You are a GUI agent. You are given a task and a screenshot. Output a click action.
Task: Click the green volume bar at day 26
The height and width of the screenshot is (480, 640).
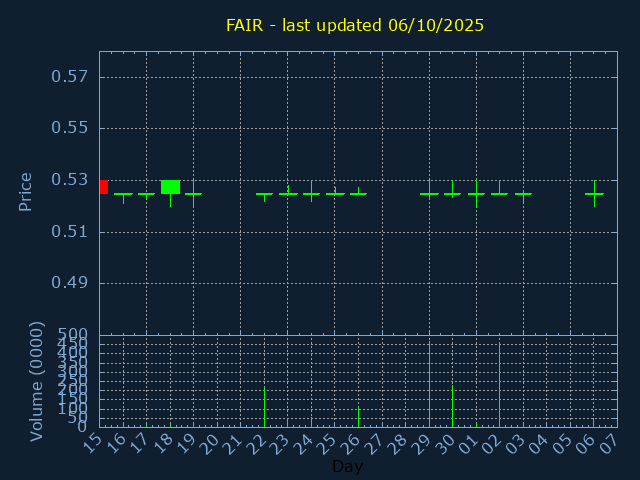click(358, 416)
